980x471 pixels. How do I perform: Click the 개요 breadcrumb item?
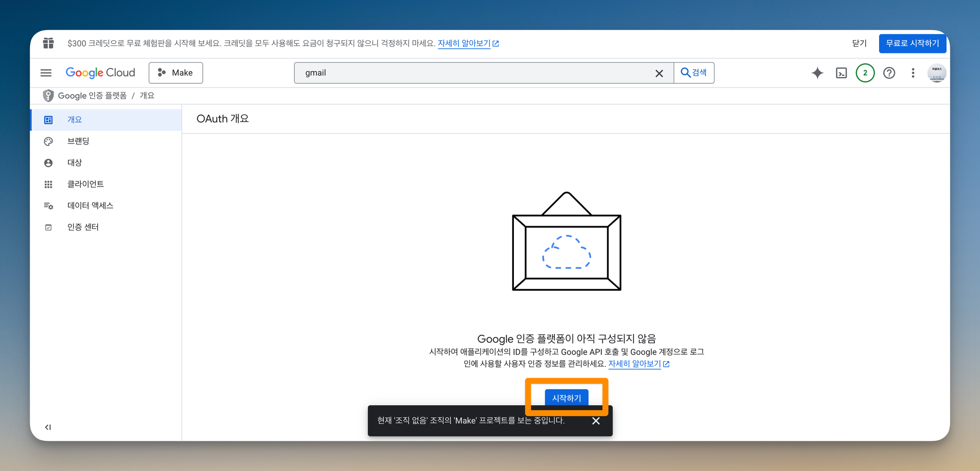coord(147,96)
